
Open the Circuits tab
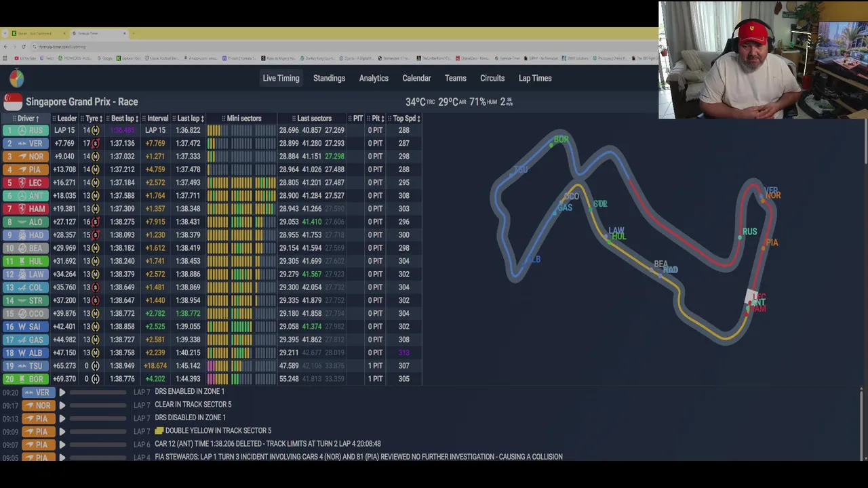pos(492,78)
